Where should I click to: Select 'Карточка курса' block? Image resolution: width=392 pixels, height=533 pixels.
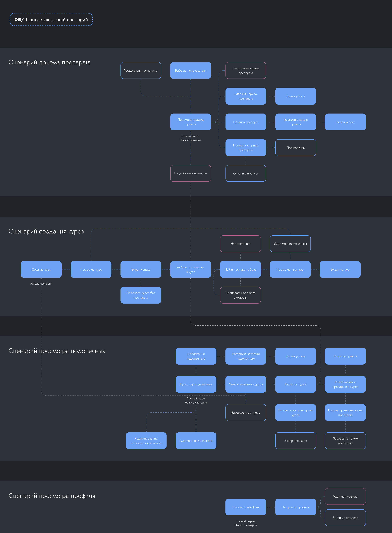pyautogui.click(x=295, y=384)
